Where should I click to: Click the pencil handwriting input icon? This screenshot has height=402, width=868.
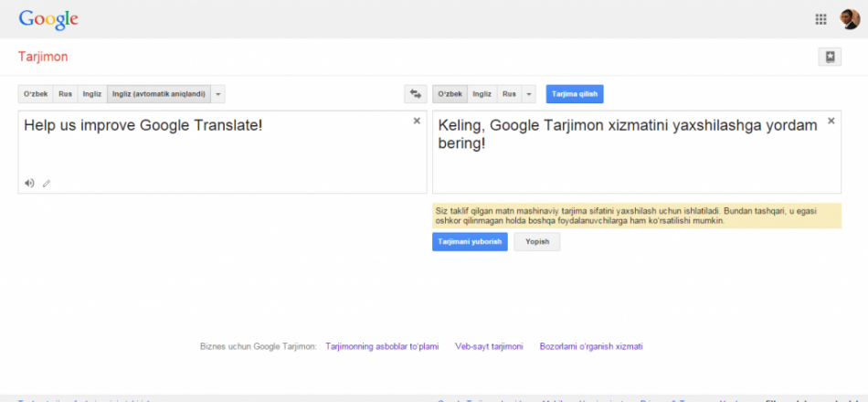pyautogui.click(x=47, y=183)
